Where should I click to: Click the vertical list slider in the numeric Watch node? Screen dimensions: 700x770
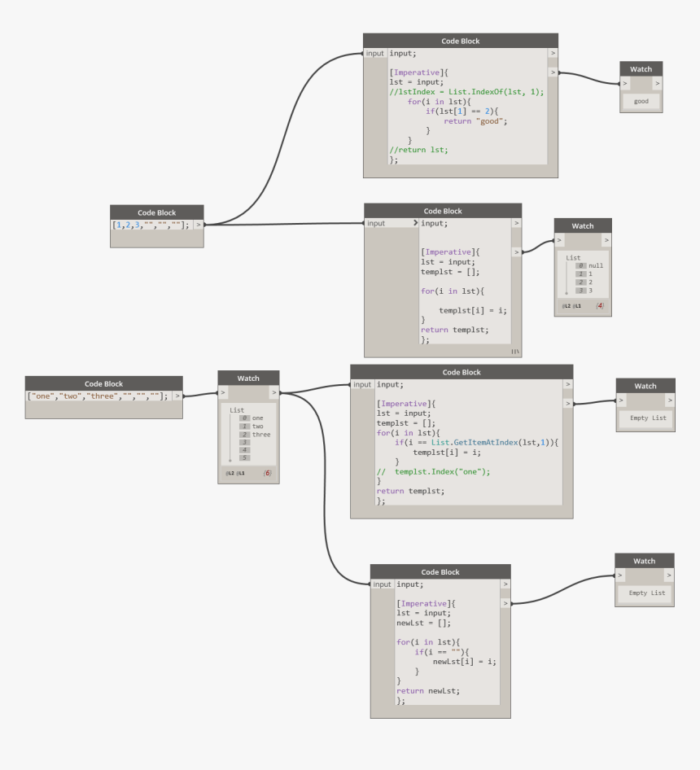click(x=567, y=277)
